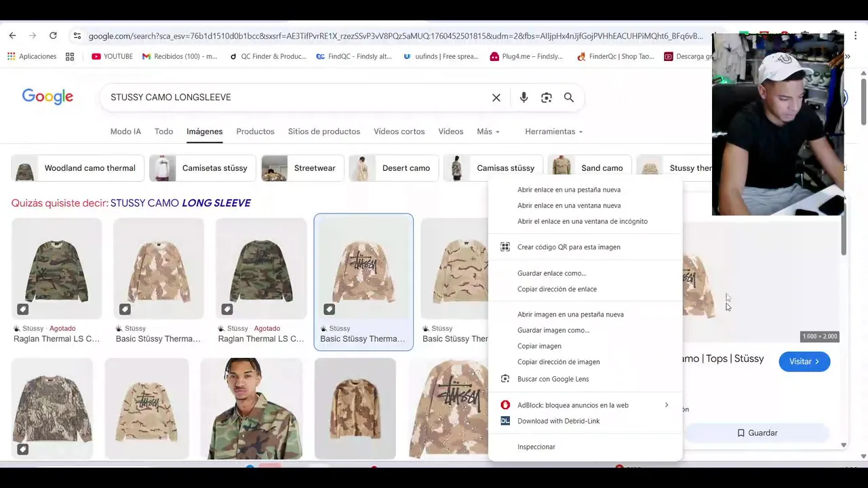Open FinderQc | Shop Tao... bookmark

615,56
